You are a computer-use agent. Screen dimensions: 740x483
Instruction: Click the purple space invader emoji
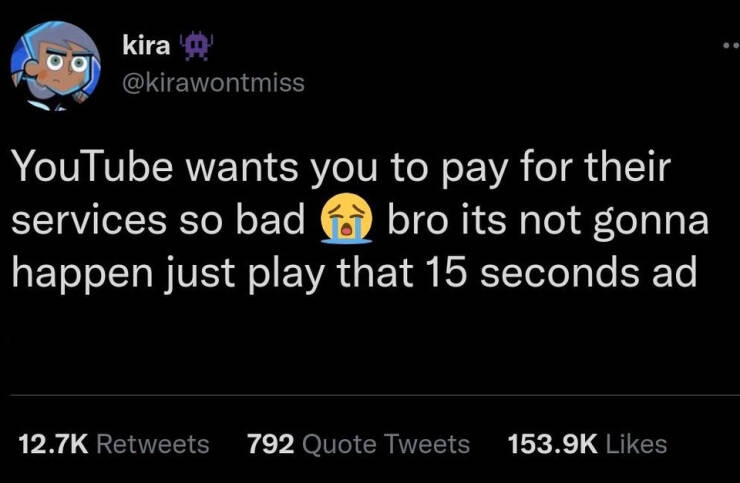196,46
